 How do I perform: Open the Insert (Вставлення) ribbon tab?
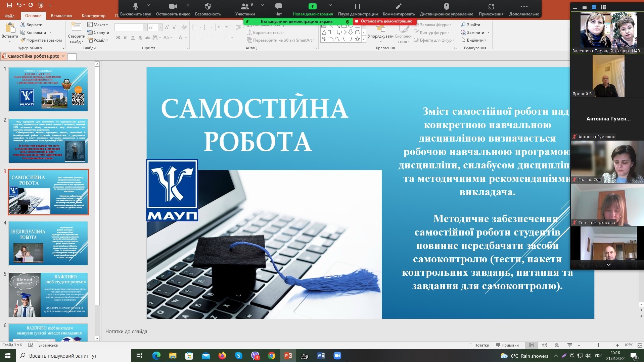[x=61, y=16]
